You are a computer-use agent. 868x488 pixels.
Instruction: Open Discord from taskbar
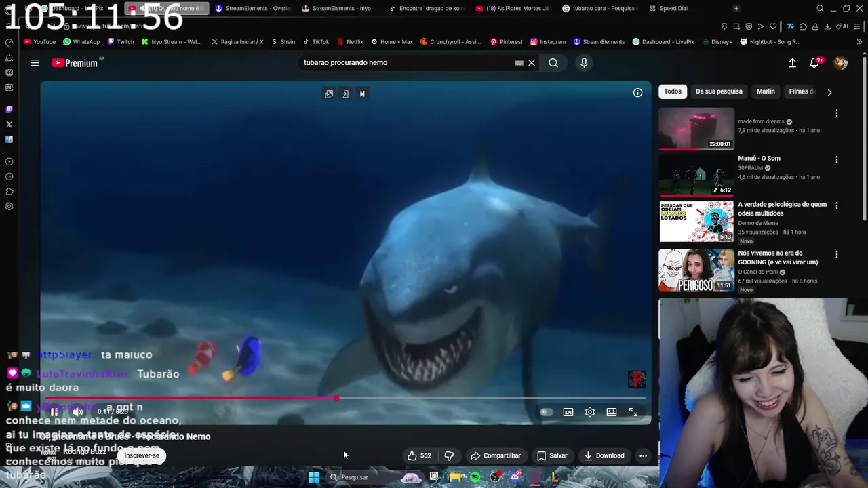pos(515,477)
